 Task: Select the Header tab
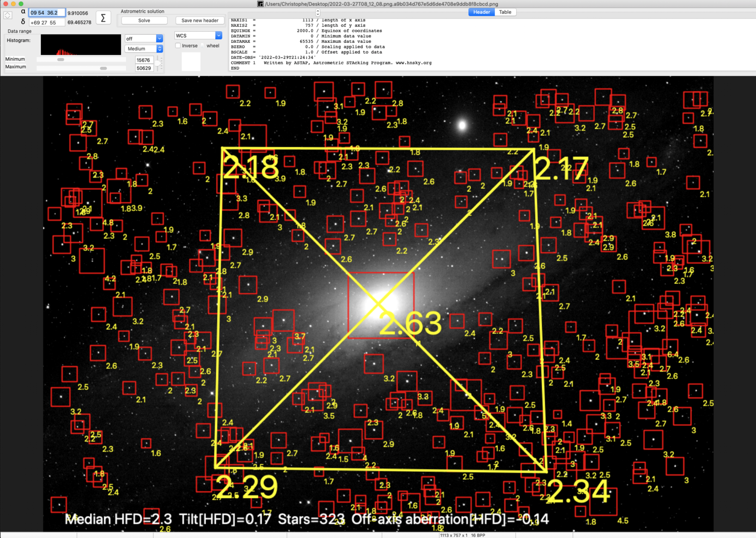(481, 12)
